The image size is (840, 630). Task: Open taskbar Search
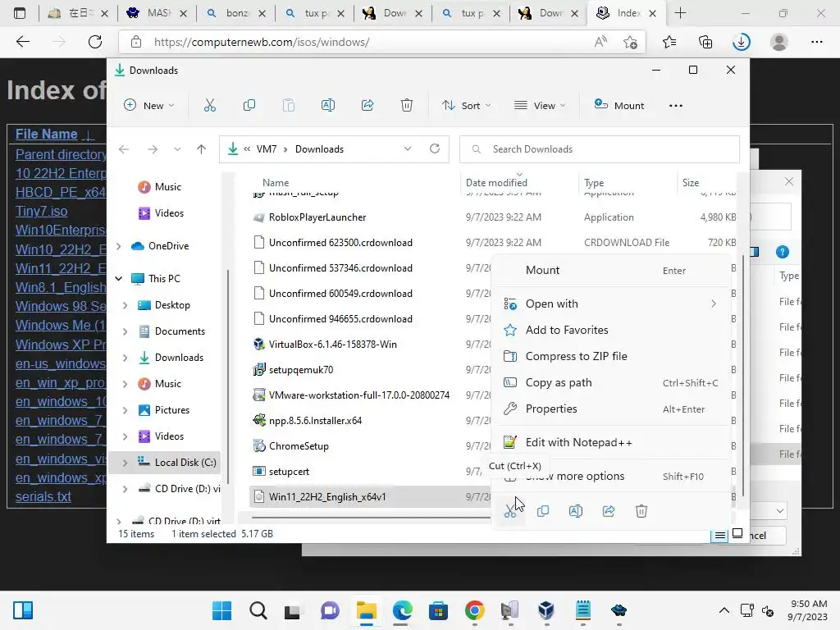pyautogui.click(x=258, y=610)
